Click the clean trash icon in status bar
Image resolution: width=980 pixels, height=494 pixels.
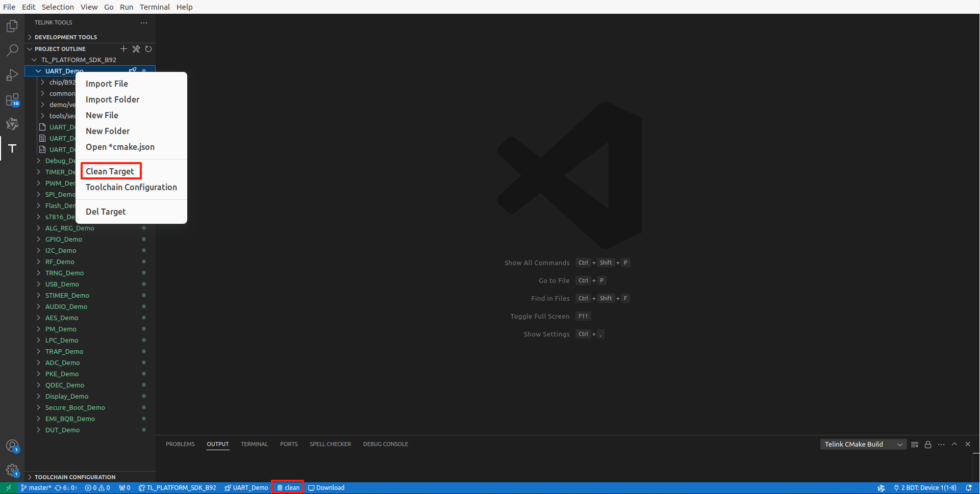click(x=280, y=488)
